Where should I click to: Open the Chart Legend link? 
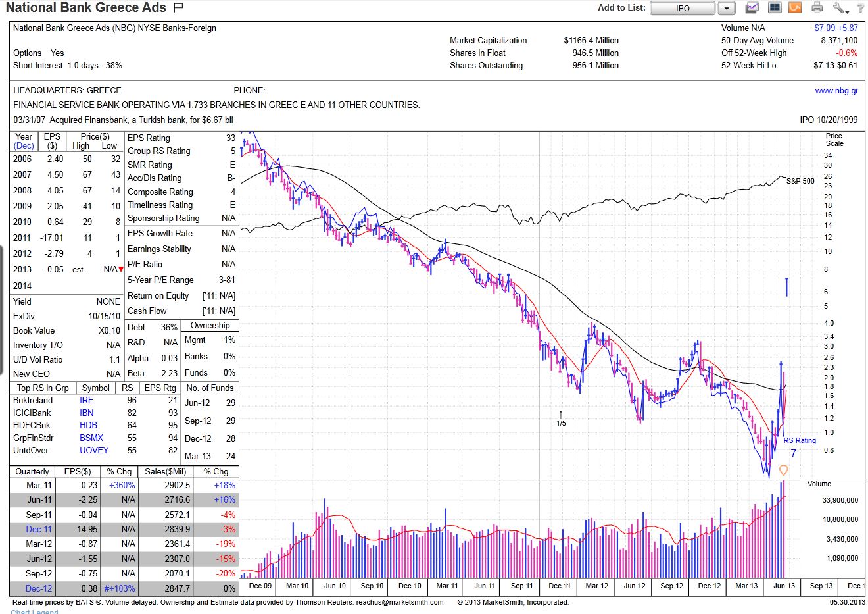coord(34,611)
